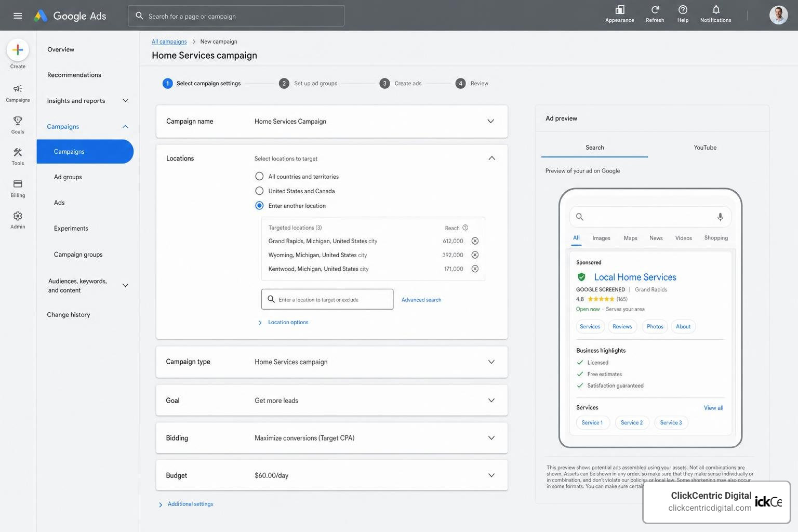The image size is (798, 532).
Task: Expand Insights and reports menu
Action: (x=125, y=100)
